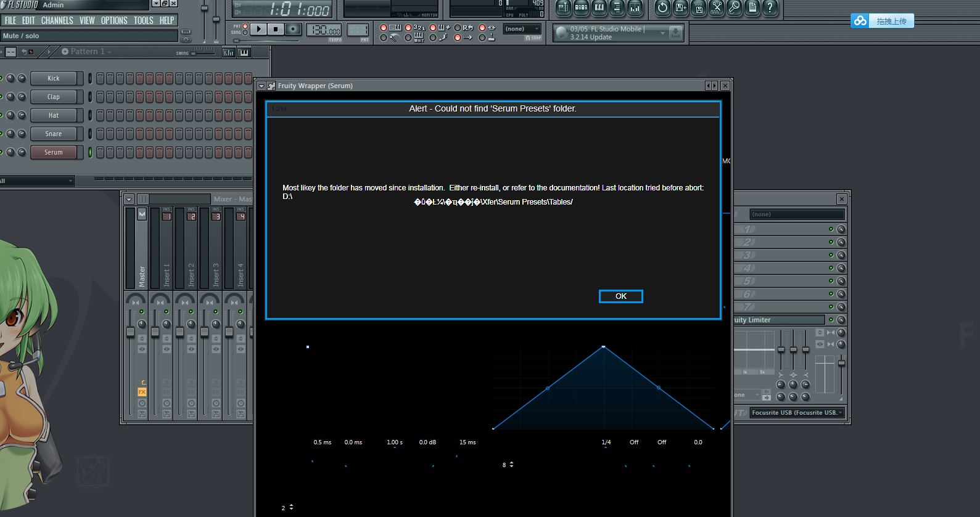Click the Record button in the transport
Image resolution: width=980 pixels, height=517 pixels.
click(x=293, y=29)
